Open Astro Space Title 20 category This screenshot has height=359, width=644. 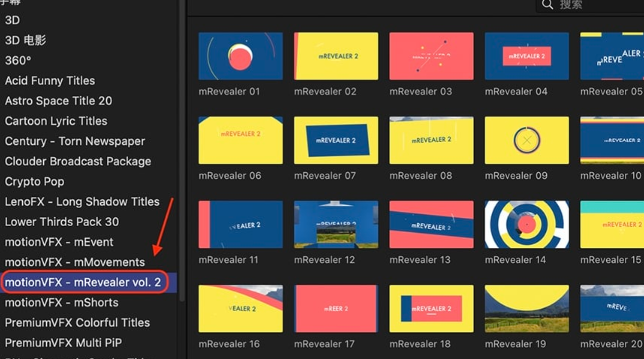[x=58, y=101]
